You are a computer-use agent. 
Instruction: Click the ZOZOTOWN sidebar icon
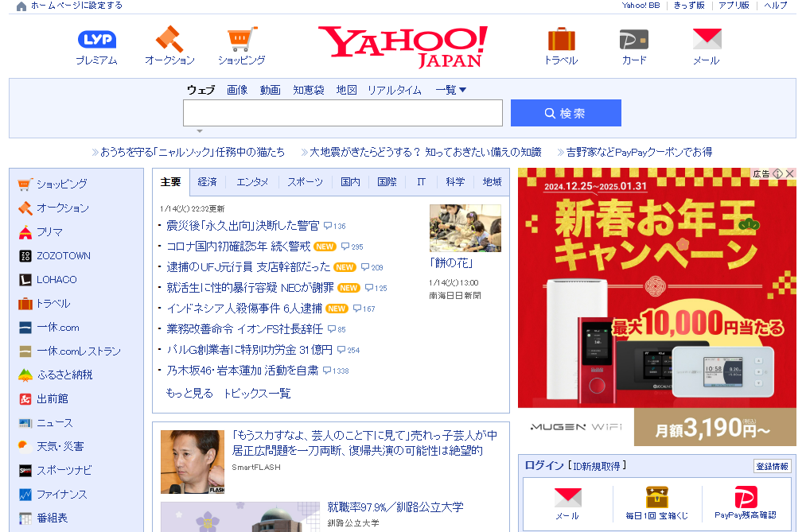pos(25,256)
